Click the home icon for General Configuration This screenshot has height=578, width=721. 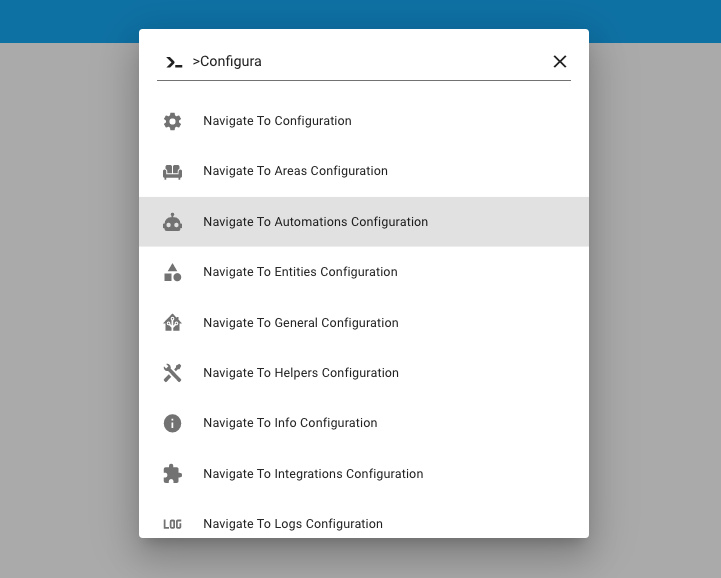point(172,323)
